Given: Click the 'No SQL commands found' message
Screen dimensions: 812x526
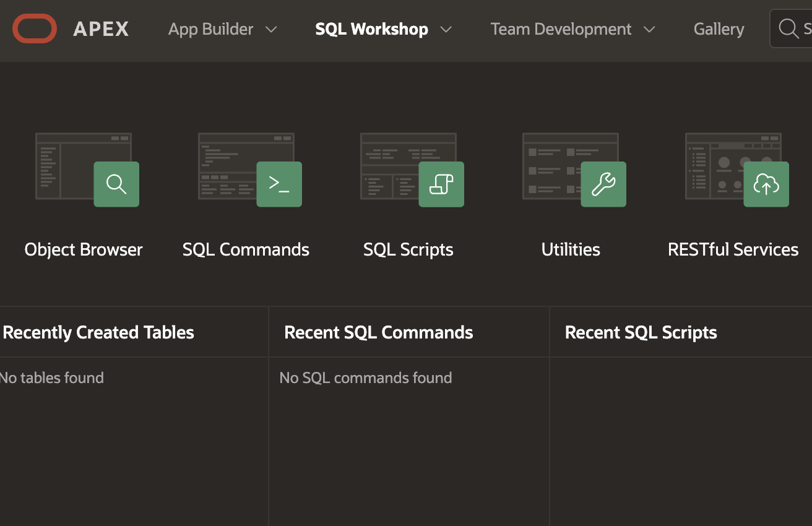Looking at the screenshot, I should click(366, 377).
